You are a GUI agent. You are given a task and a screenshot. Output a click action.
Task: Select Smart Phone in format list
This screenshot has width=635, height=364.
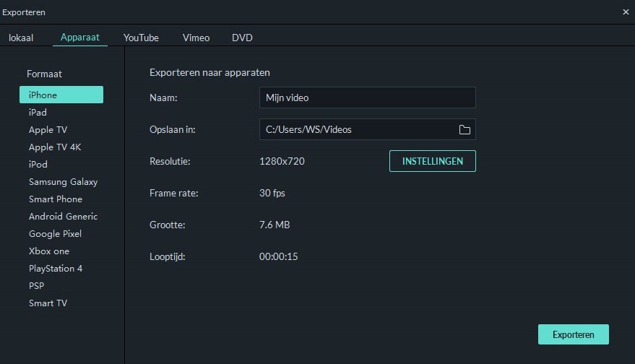[56, 199]
